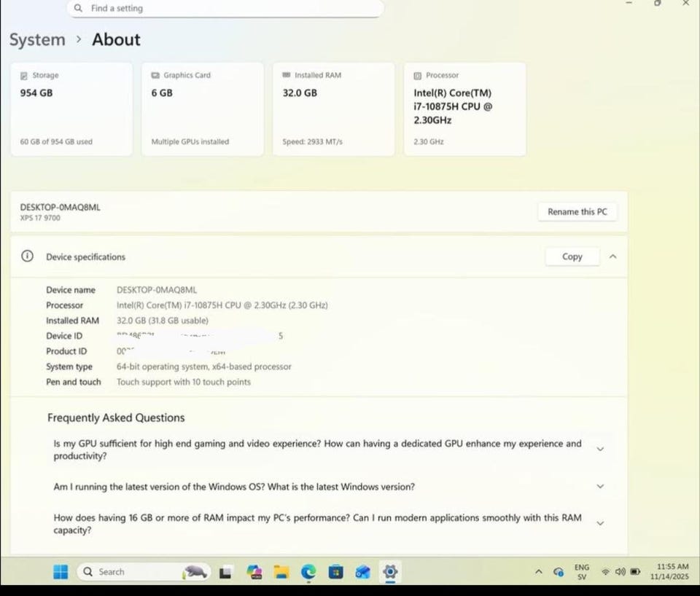Image resolution: width=700 pixels, height=596 pixels.
Task: Click the Frequently Asked Questions heading
Action: pos(116,417)
